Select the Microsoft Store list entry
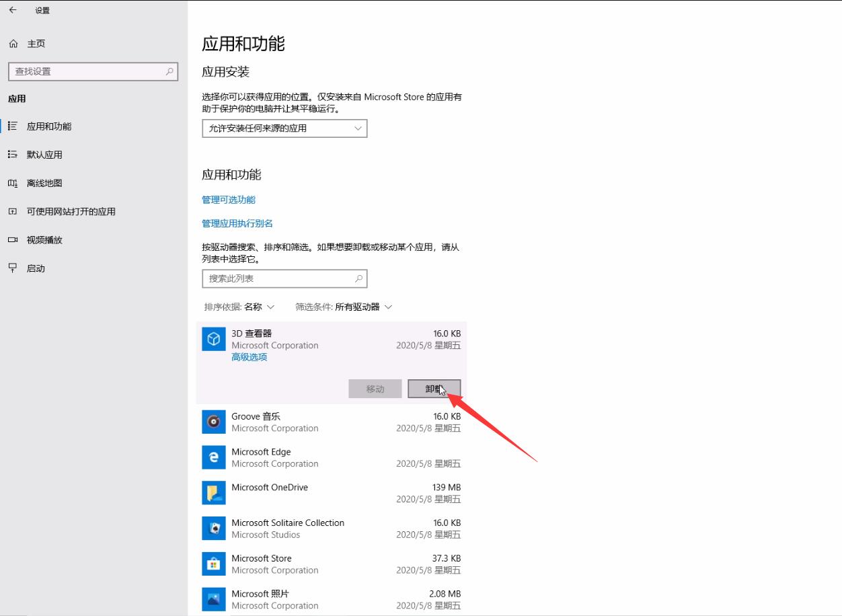Image resolution: width=842 pixels, height=616 pixels. (x=332, y=564)
